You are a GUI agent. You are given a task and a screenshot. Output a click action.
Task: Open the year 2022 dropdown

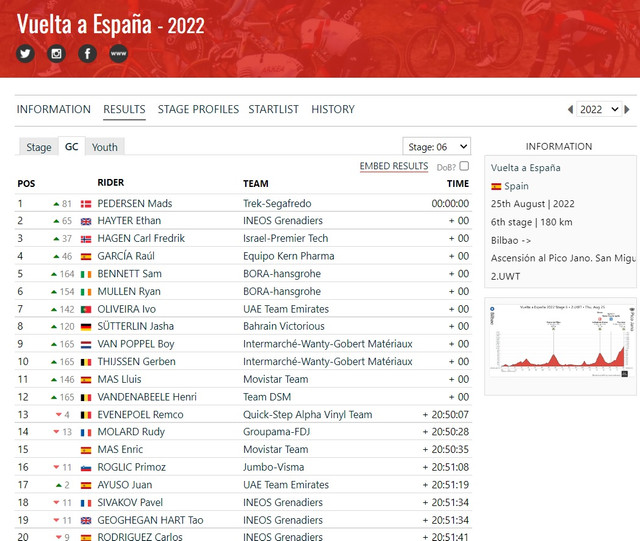(599, 109)
